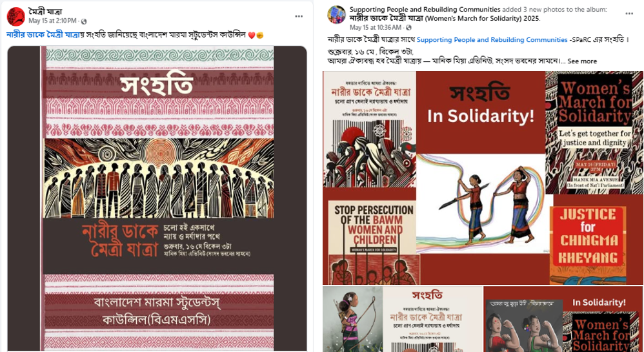644x352 pixels.
Task: Open the নারীর ডাকে মৈত্রী যাত্রা hashtag link
Action: [43, 35]
